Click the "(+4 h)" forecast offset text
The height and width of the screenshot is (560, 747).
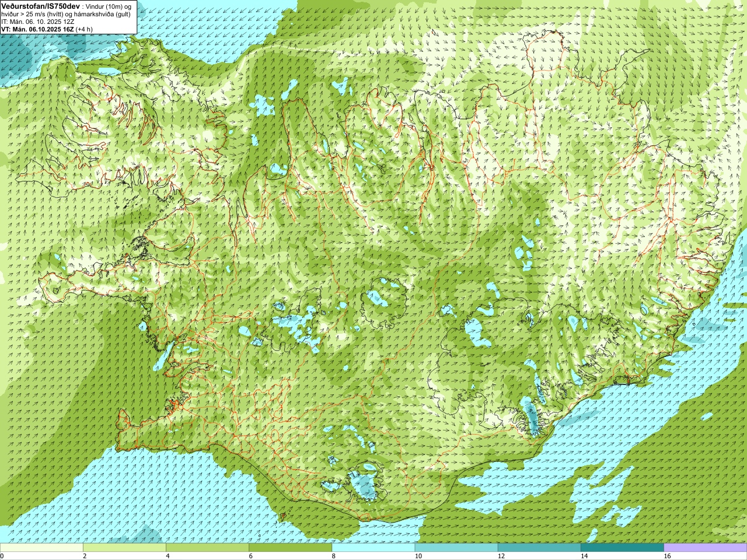[85, 29]
